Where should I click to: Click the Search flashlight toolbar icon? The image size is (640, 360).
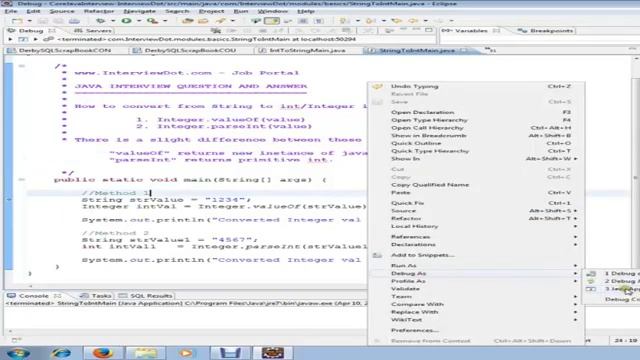click(221, 20)
